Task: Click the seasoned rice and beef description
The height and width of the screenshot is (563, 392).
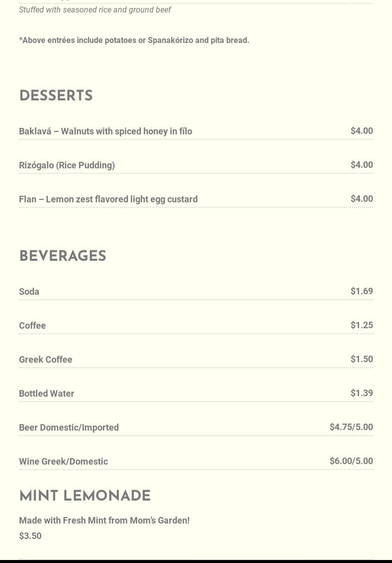Action: pyautogui.click(x=95, y=9)
